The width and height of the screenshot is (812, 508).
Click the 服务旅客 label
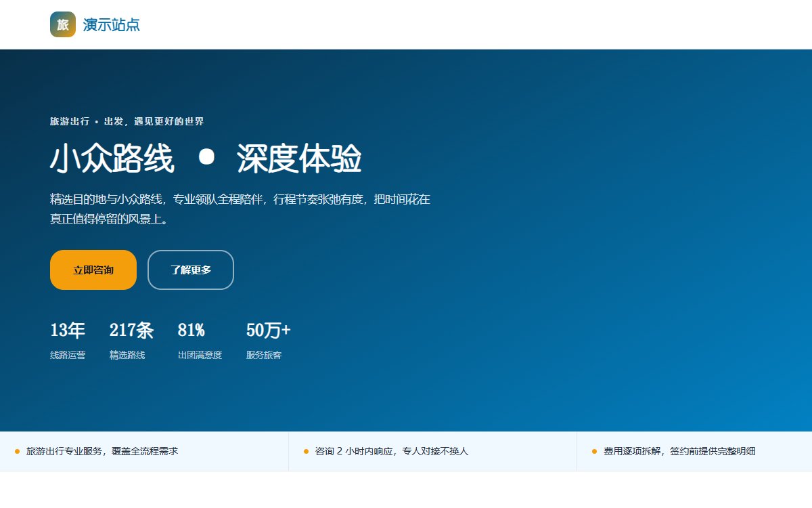[x=264, y=355]
